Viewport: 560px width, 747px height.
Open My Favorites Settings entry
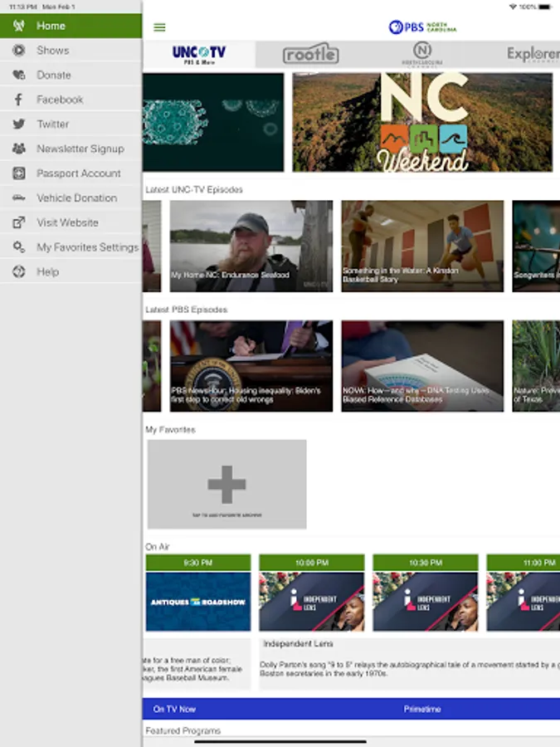coord(71,247)
